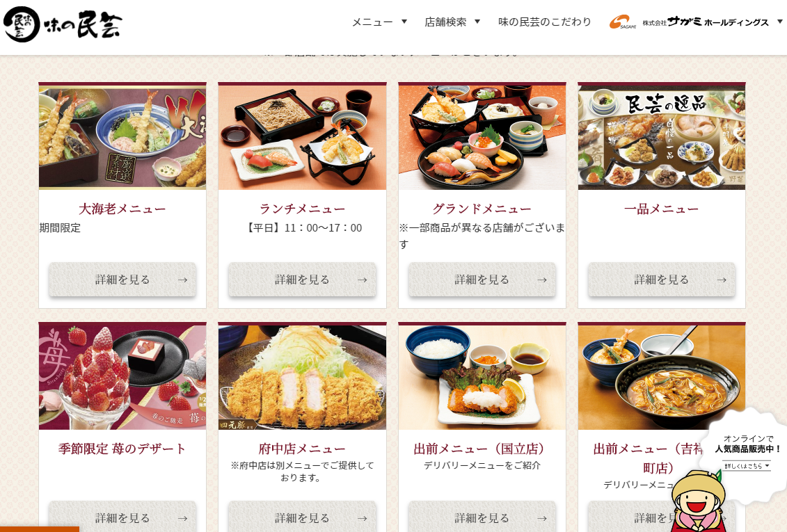Expand the メニュー dropdown arrow
Screen dimensions: 787x532
(x=404, y=22)
